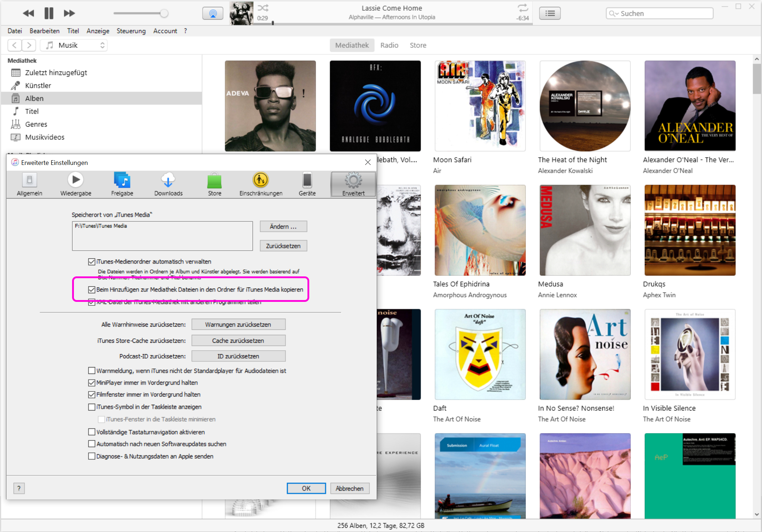Viewport: 762px width, 532px height.
Task: Open the Steuerung menu
Action: [131, 31]
